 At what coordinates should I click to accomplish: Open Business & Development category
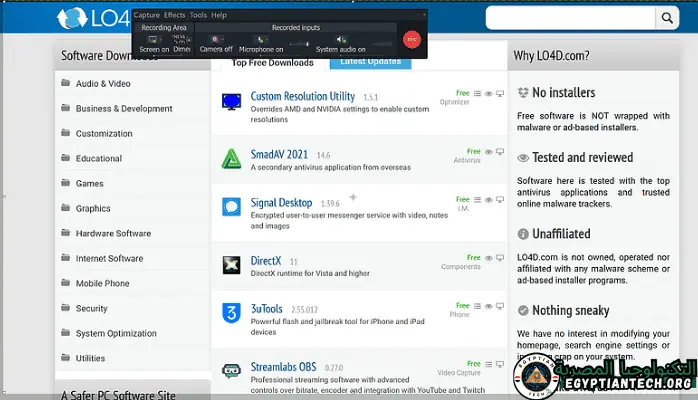124,109
